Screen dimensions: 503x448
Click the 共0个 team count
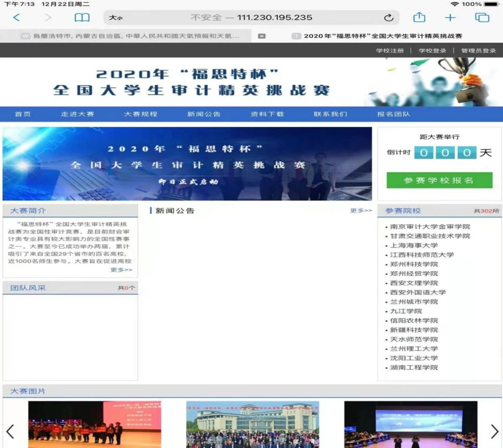[127, 288]
